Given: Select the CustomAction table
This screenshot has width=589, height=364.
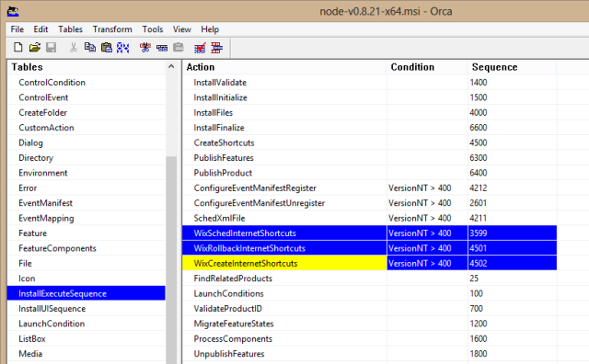Looking at the screenshot, I should tap(46, 128).
